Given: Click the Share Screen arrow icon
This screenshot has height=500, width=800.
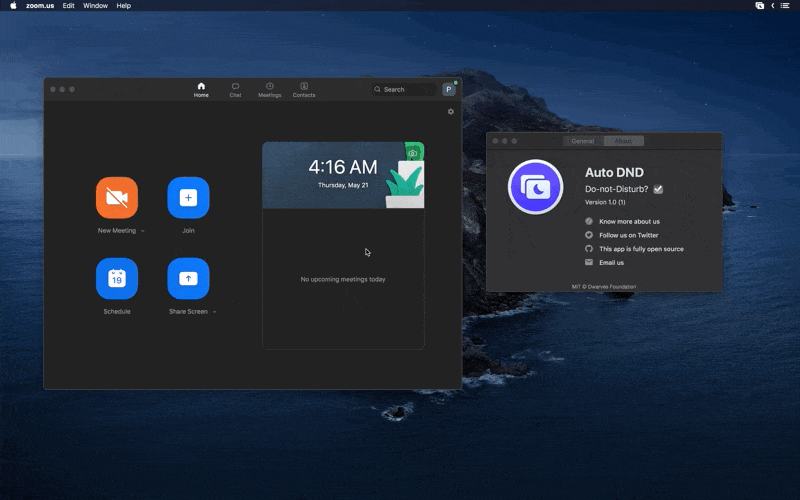Looking at the screenshot, I should click(188, 279).
